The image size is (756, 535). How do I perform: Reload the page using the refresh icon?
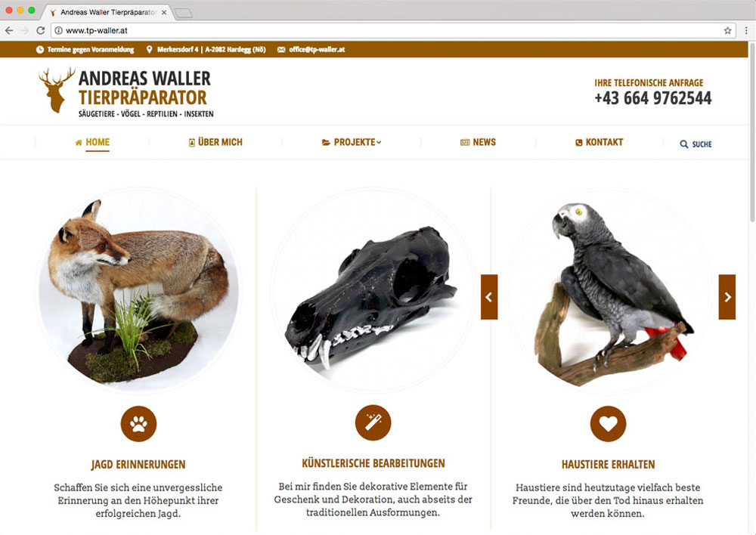(41, 31)
